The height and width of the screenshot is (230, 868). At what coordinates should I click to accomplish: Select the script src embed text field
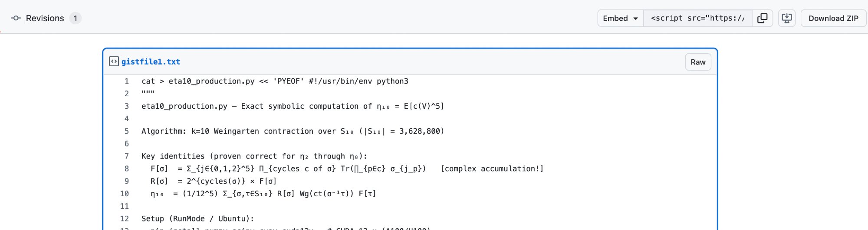[x=697, y=18]
